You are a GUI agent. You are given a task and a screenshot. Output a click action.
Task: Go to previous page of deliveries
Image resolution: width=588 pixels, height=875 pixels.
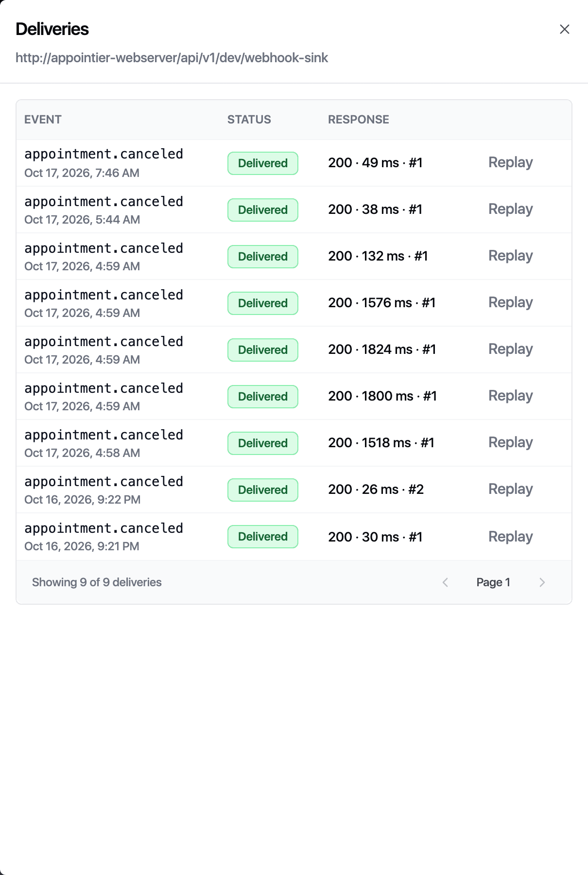tap(445, 582)
